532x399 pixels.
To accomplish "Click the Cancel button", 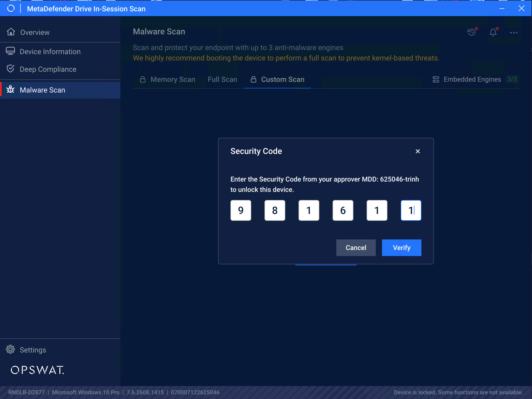I will click(356, 247).
